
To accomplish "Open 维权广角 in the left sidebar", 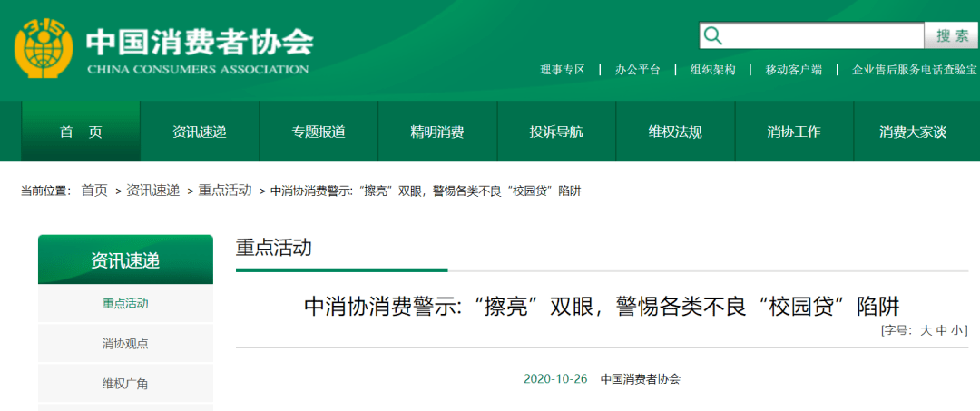I will [x=125, y=384].
